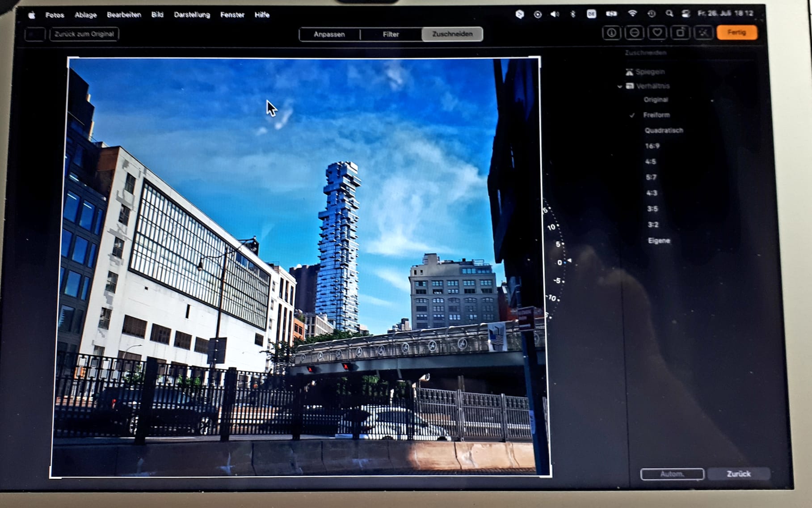This screenshot has width=812, height=508.
Task: Select the Freiform aspect ratio option
Action: click(x=656, y=115)
